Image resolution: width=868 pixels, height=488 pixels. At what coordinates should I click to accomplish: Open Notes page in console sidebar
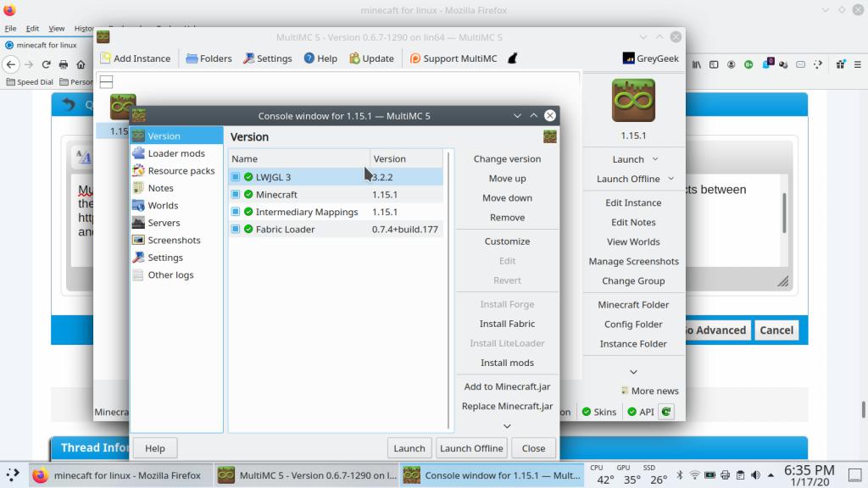pyautogui.click(x=160, y=188)
